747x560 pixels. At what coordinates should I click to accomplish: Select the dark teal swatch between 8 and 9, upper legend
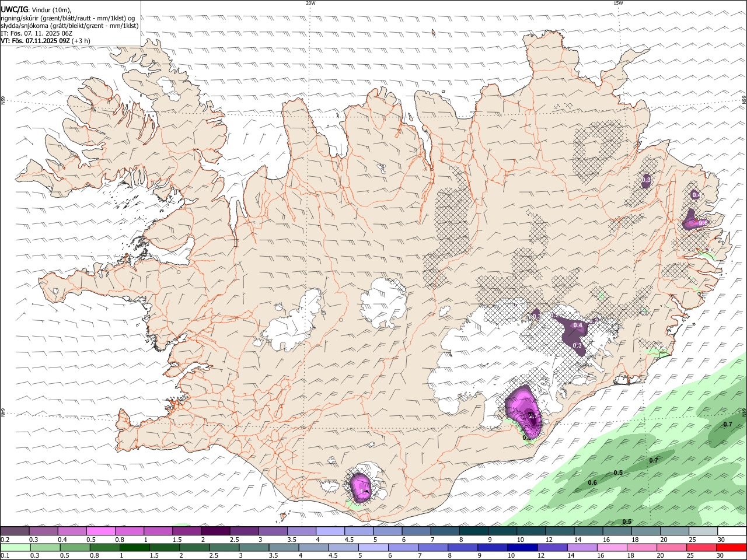click(x=473, y=531)
